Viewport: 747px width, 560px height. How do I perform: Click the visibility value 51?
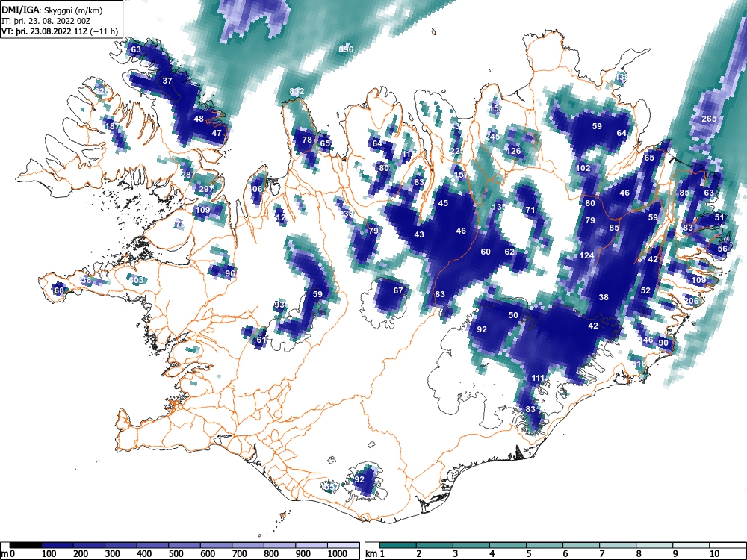[719, 217]
